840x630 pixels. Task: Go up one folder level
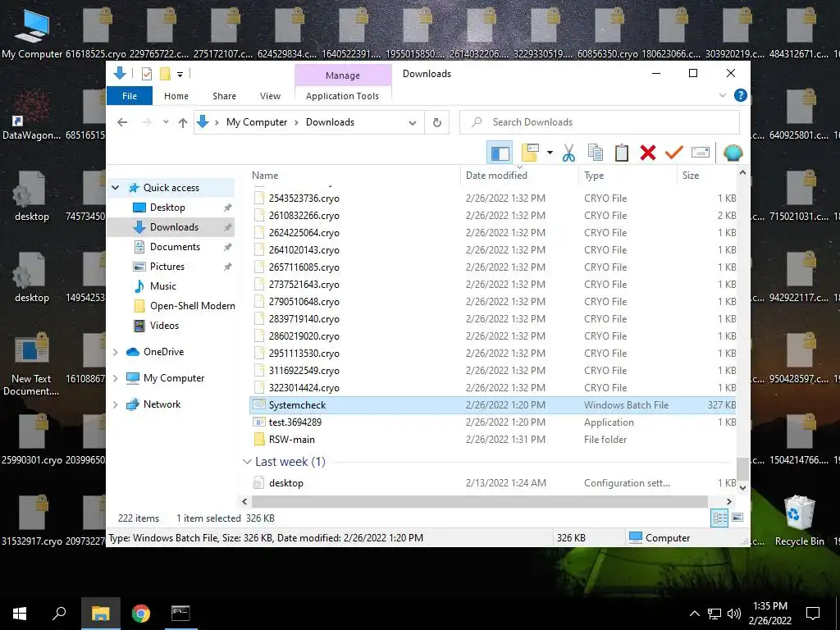[183, 122]
